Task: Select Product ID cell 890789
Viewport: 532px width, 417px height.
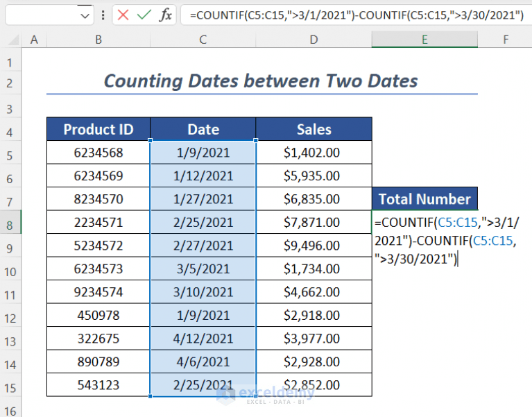Action: [x=98, y=361]
